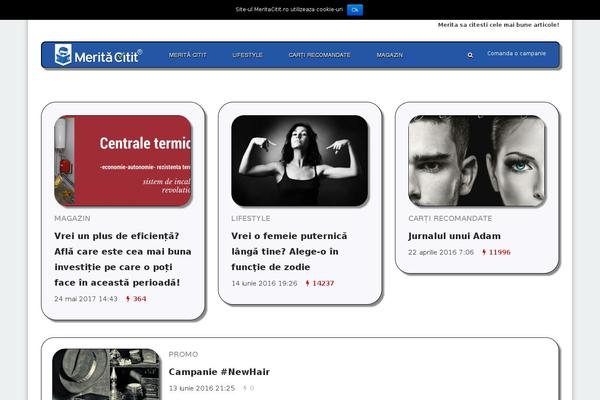Open the LIFESTYLE menu item
600x400 pixels.
(247, 55)
